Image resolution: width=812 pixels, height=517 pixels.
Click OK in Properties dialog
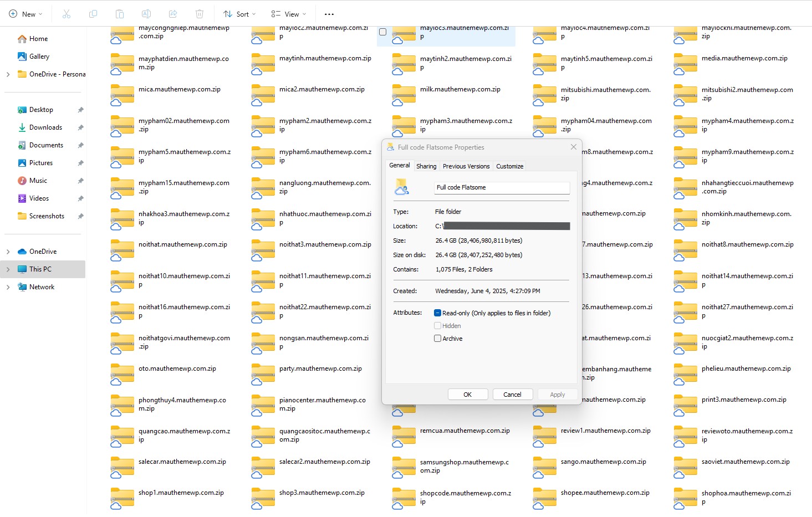click(468, 395)
